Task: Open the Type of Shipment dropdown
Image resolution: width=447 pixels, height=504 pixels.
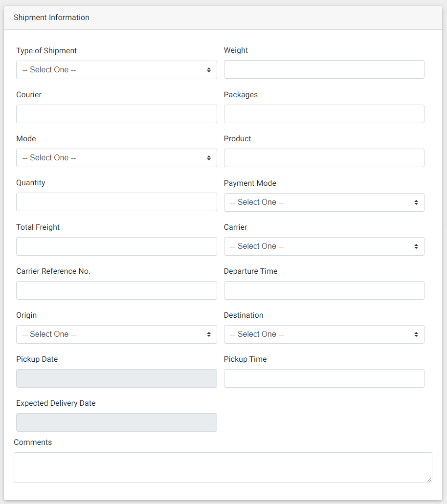Action: click(116, 70)
